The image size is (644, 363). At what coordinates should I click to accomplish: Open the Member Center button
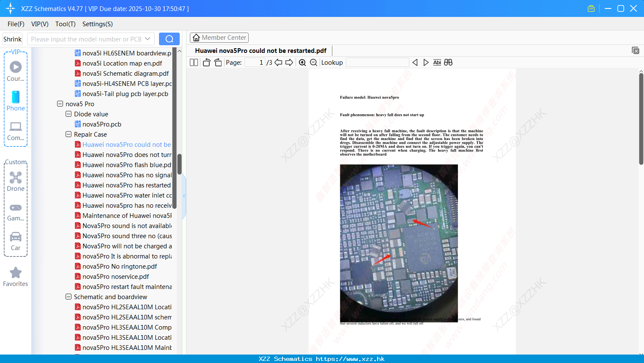click(219, 38)
